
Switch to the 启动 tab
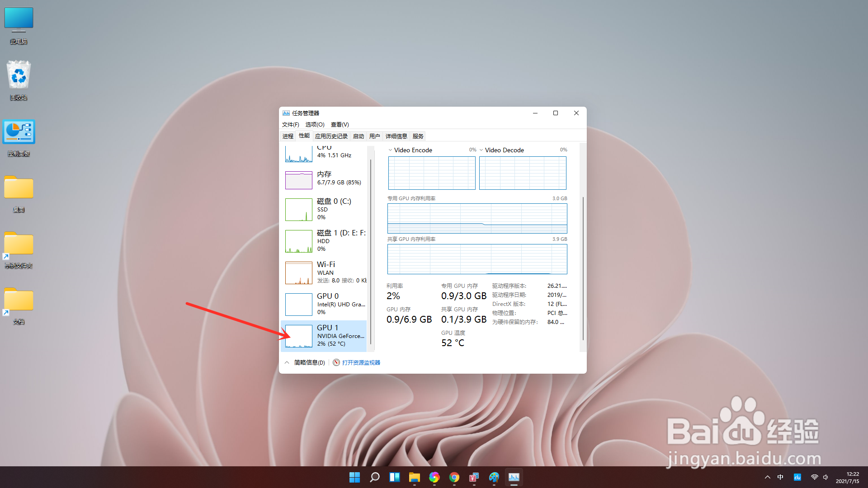click(x=359, y=136)
